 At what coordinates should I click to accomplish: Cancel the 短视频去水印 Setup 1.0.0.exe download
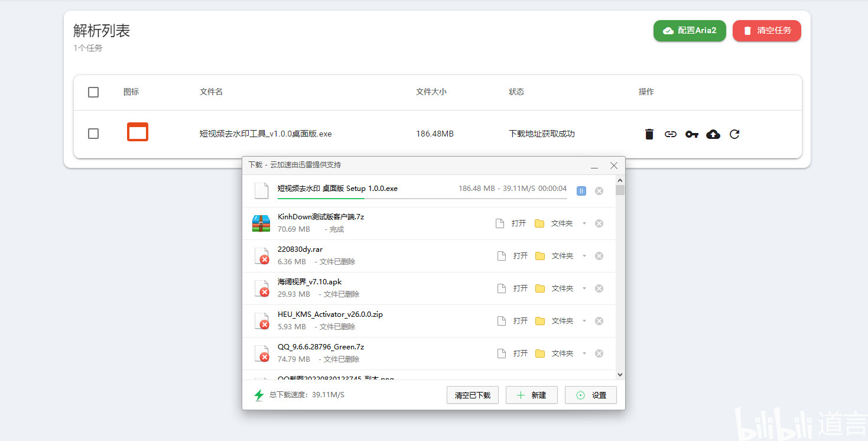click(599, 190)
